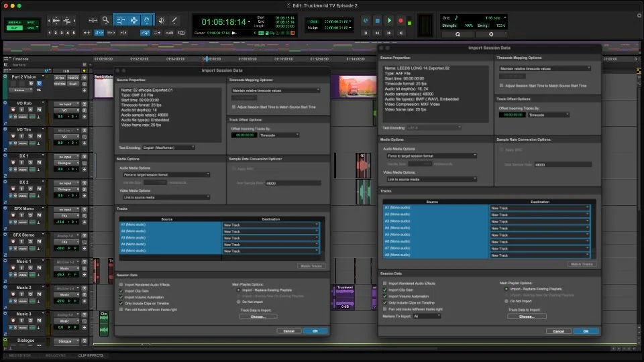
Task: Toggle Import Volume Automation in left dialog
Action: click(x=121, y=297)
